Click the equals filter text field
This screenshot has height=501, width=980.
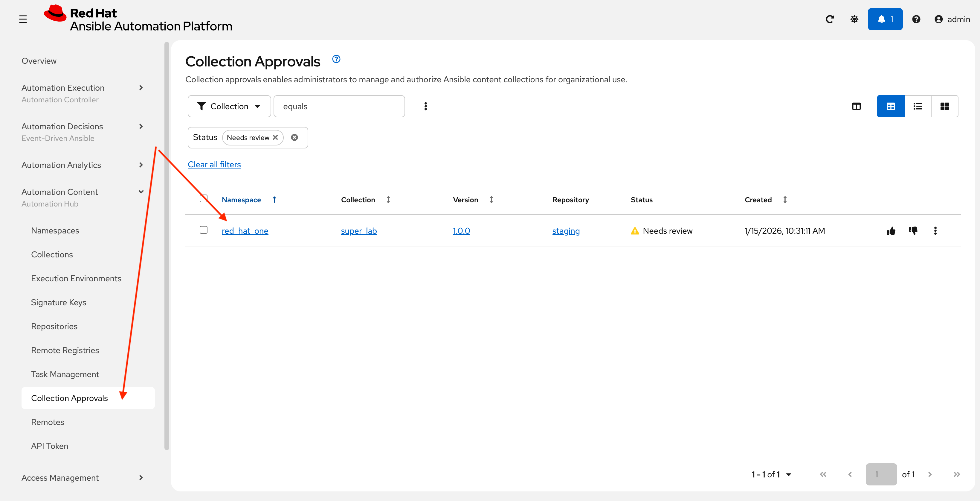point(339,106)
